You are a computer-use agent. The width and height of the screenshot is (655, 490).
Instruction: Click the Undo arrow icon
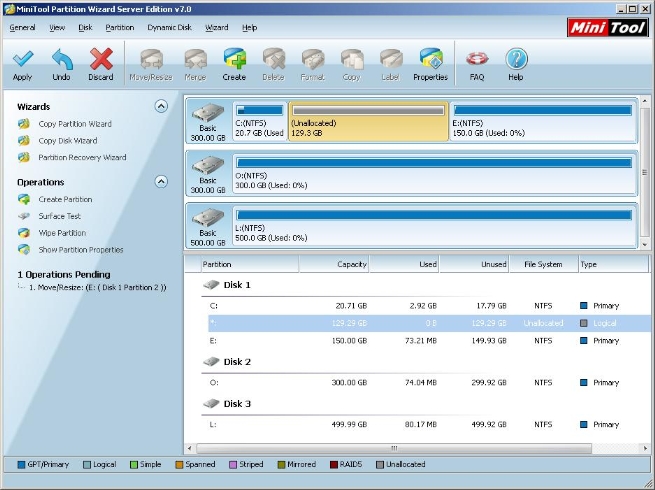pyautogui.click(x=62, y=59)
